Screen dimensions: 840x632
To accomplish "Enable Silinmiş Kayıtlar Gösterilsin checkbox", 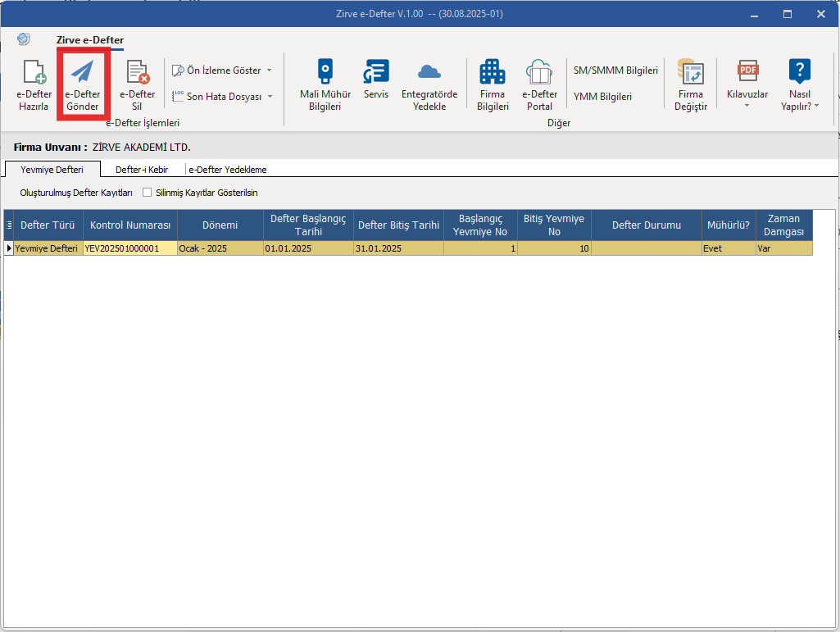I will coord(148,193).
